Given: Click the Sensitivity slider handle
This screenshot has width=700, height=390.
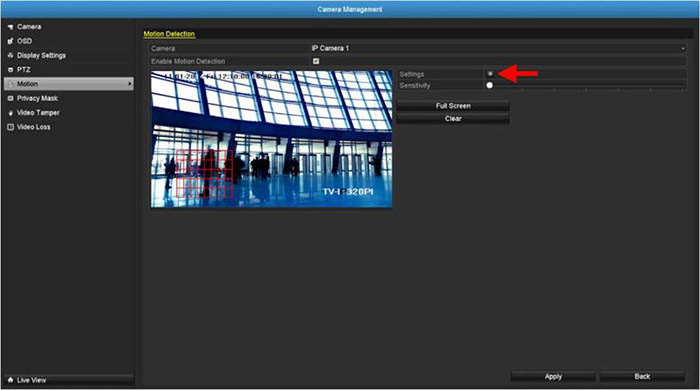Looking at the screenshot, I should (x=490, y=85).
